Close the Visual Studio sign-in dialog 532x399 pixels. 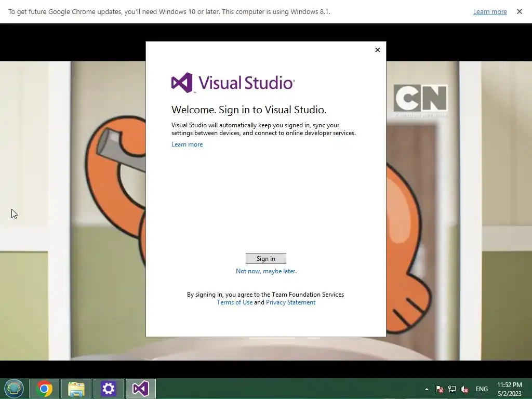(x=378, y=50)
